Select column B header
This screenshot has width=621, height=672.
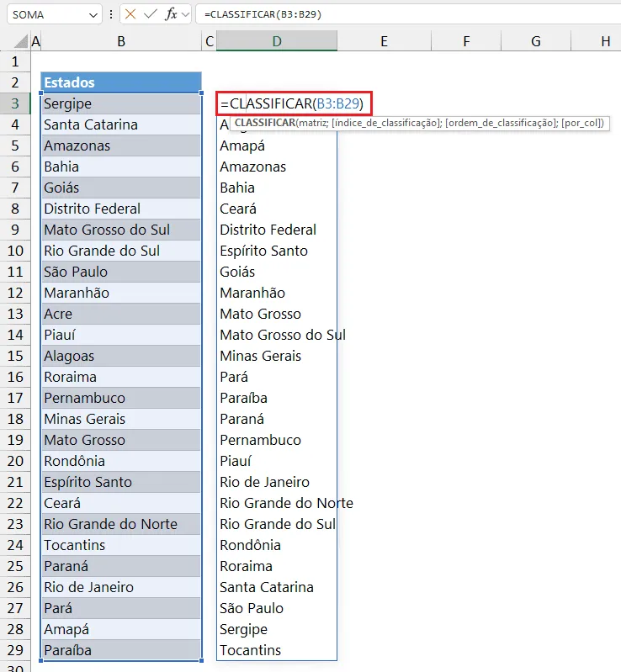coord(121,41)
